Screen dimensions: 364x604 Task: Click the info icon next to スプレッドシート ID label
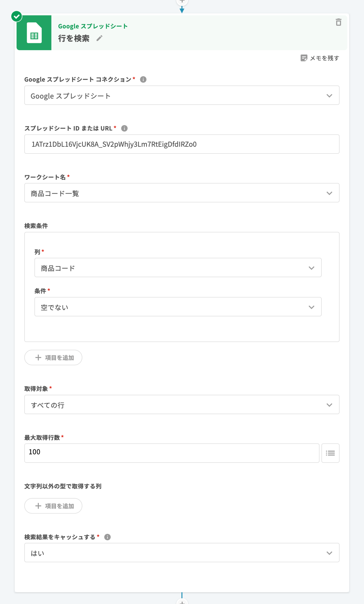coord(124,128)
